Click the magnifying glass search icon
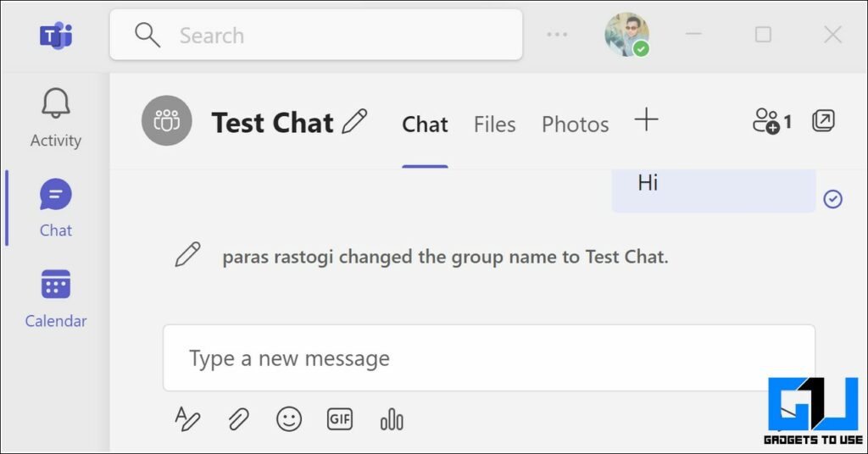The image size is (868, 454). click(147, 35)
